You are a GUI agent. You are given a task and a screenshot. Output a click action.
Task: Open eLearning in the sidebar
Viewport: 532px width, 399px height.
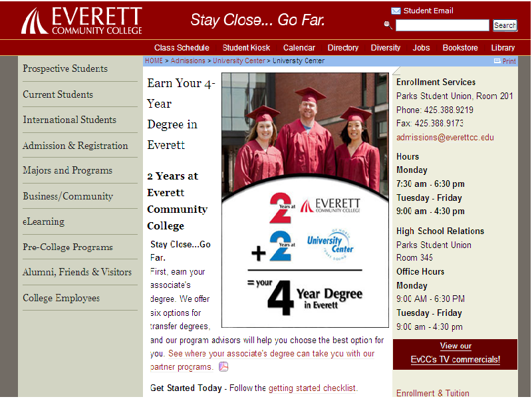tap(43, 221)
